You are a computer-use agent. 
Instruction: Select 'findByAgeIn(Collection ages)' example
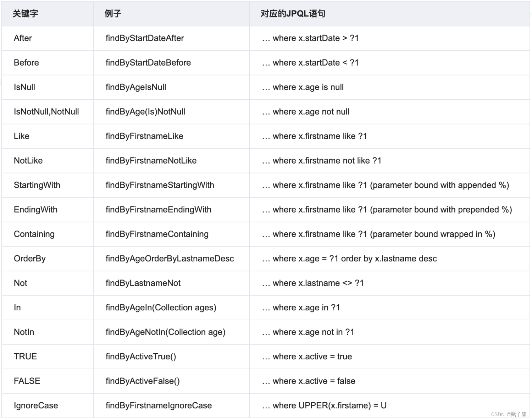point(161,308)
